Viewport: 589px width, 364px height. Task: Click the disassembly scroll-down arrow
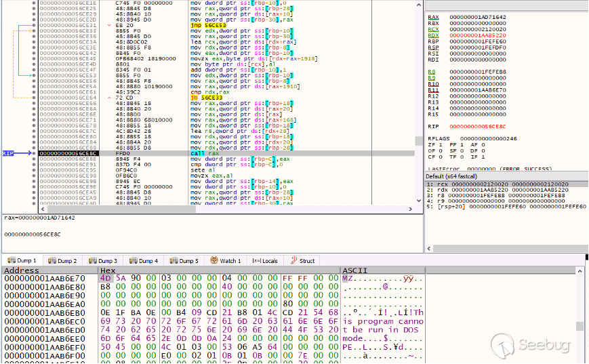(x=419, y=201)
